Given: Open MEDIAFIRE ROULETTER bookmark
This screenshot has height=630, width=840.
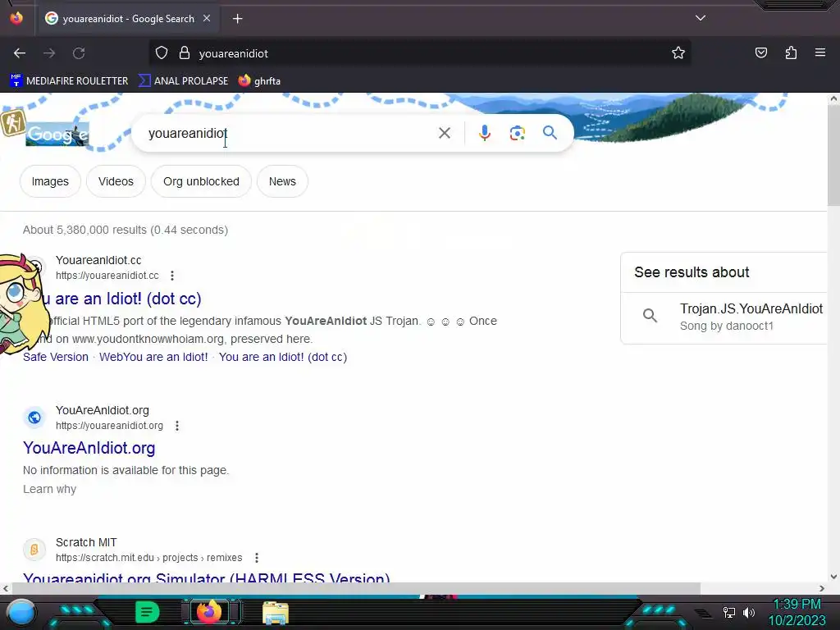Looking at the screenshot, I should pyautogui.click(x=69, y=81).
